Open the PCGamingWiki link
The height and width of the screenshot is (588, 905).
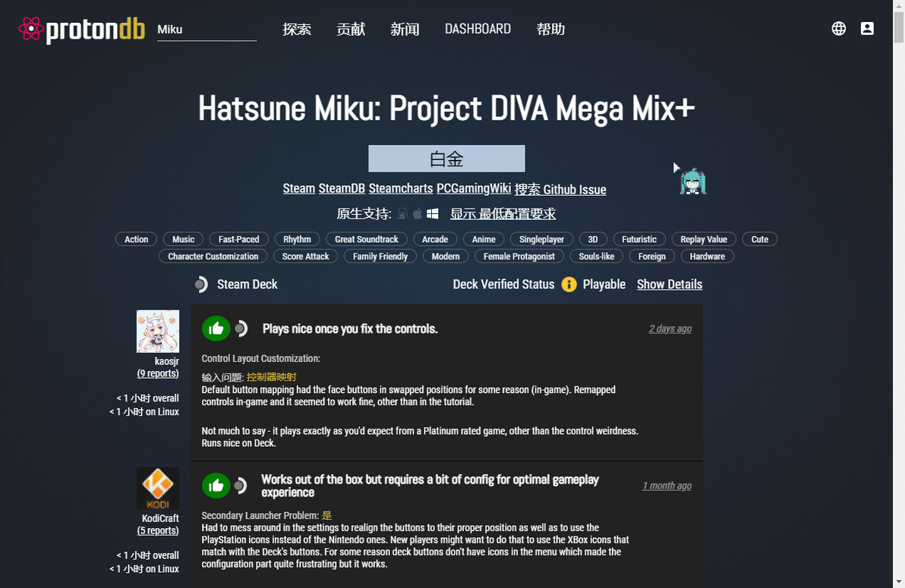pyautogui.click(x=474, y=189)
